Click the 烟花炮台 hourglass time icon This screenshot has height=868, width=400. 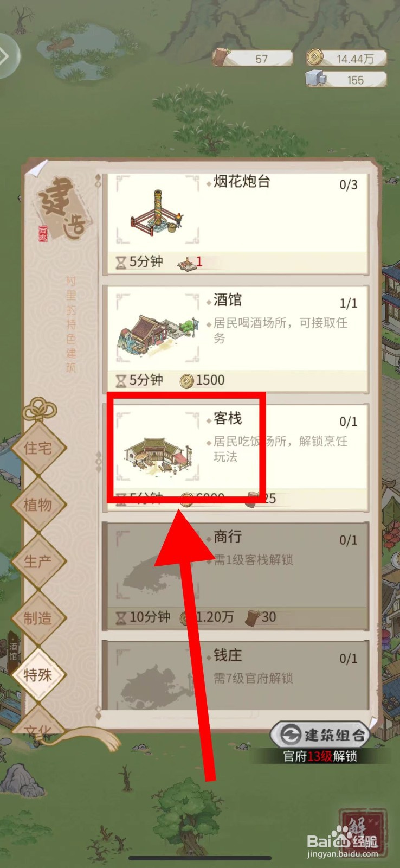(121, 263)
